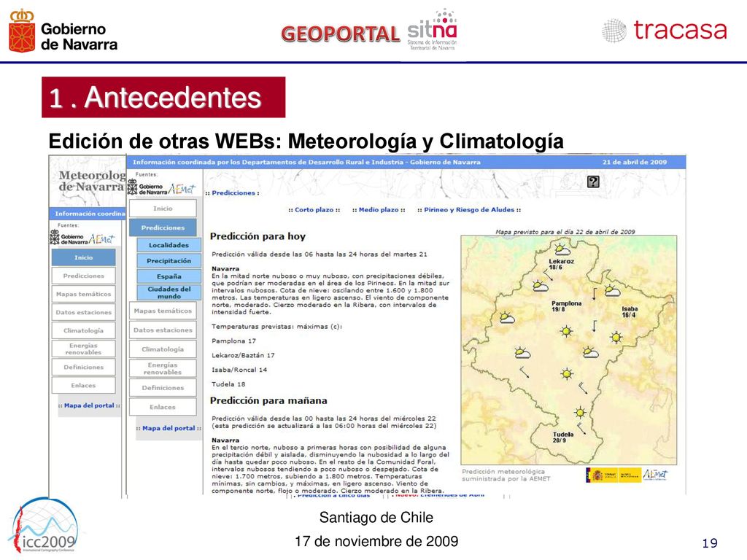Viewport: 747px width, 560px height.
Task: Click the tracasa globe logo
Action: 614,31
